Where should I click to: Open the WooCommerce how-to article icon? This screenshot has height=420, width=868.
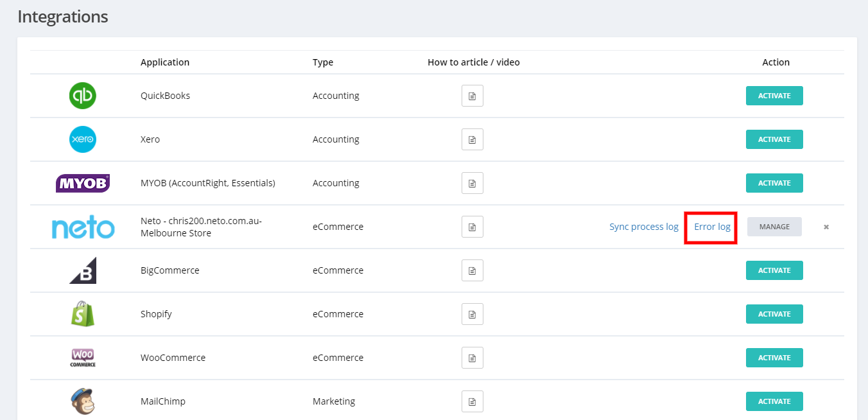(472, 358)
